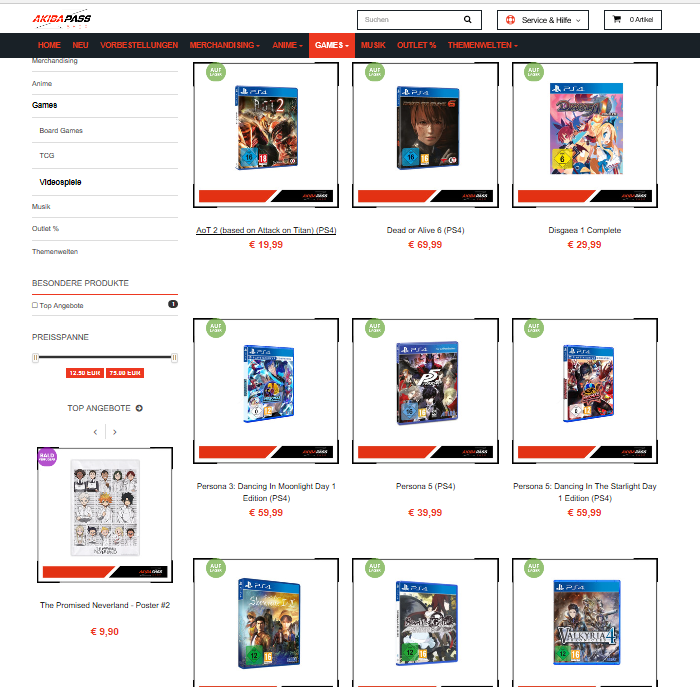Expand the Merchandising dropdown menu
Screen dimensions: 700x687
click(x=225, y=45)
